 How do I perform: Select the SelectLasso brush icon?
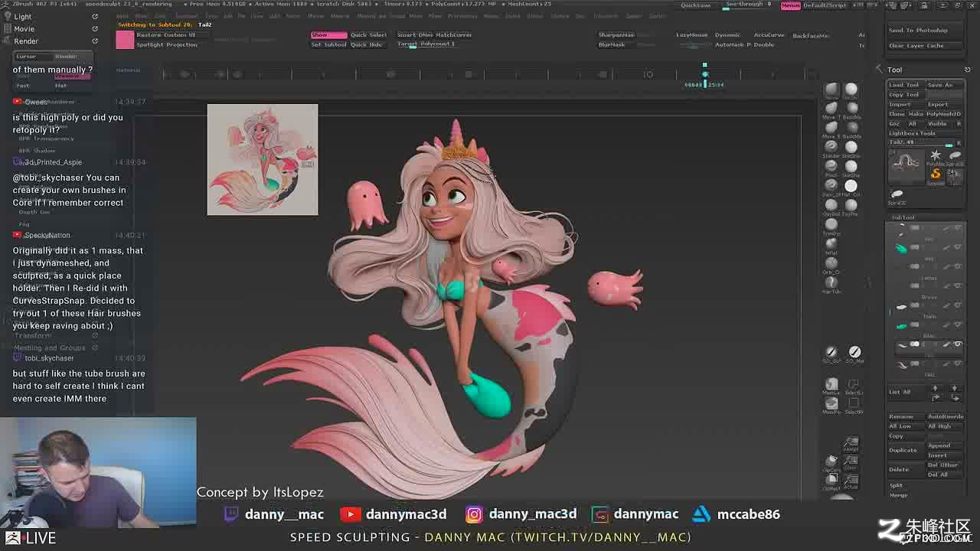coord(854,384)
